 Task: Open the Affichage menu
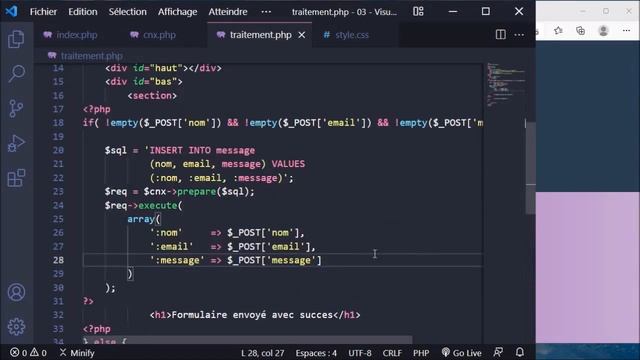(x=178, y=12)
